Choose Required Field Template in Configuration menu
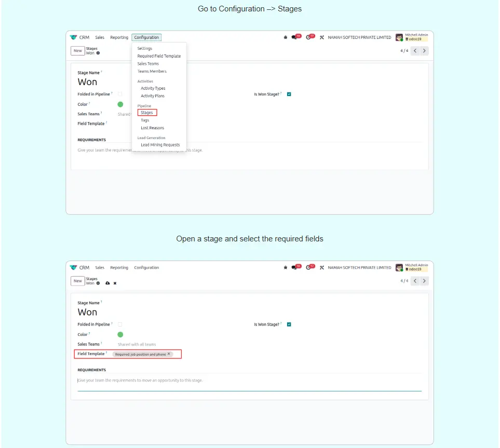Screen dimensions: 500x448 (159, 56)
